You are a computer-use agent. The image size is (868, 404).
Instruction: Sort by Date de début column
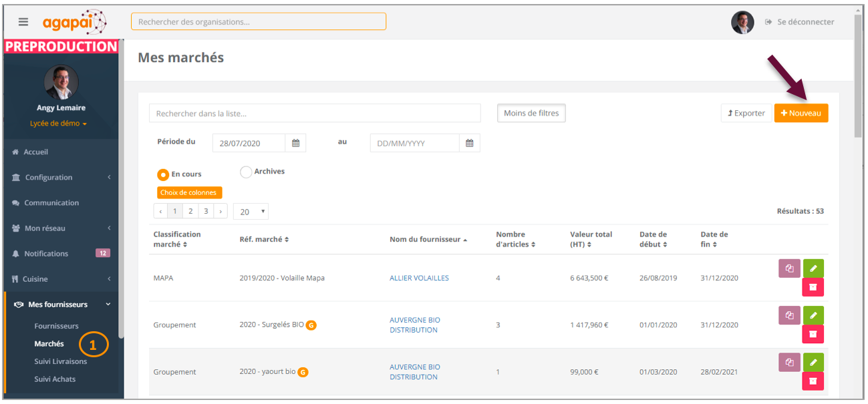654,240
